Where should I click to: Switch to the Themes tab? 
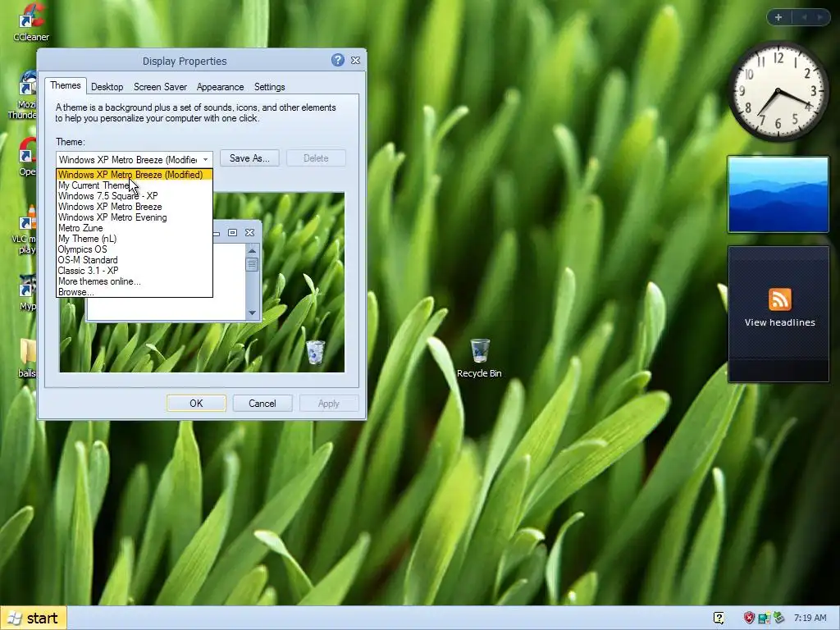tap(66, 85)
